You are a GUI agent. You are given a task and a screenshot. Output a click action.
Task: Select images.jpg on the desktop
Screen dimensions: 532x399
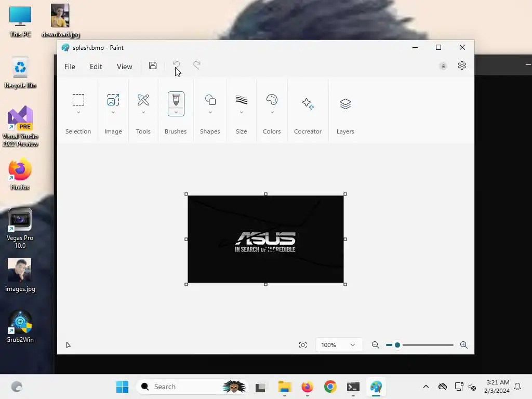pos(20,275)
